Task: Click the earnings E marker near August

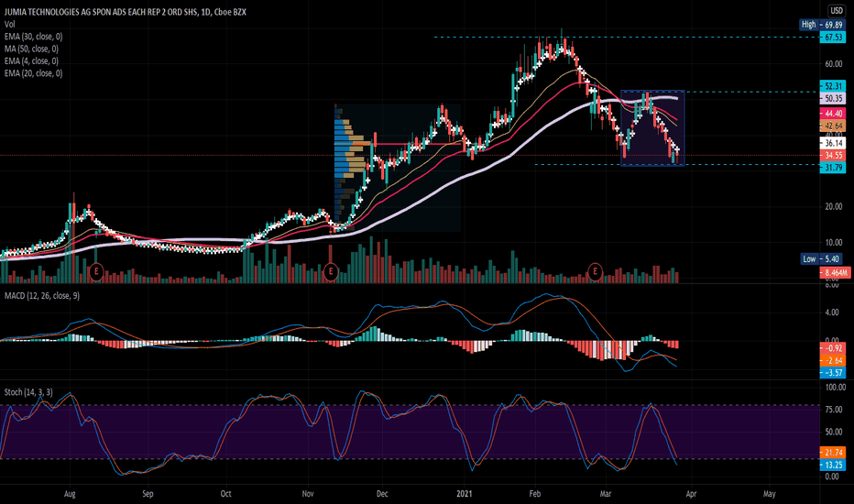Action: 96,271
